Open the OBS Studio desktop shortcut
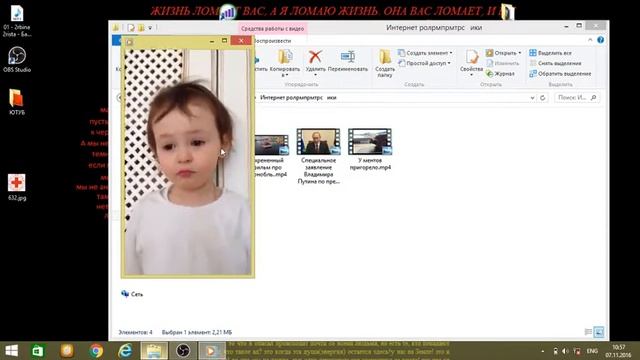Viewport: 640px width, 360px height. point(17,60)
